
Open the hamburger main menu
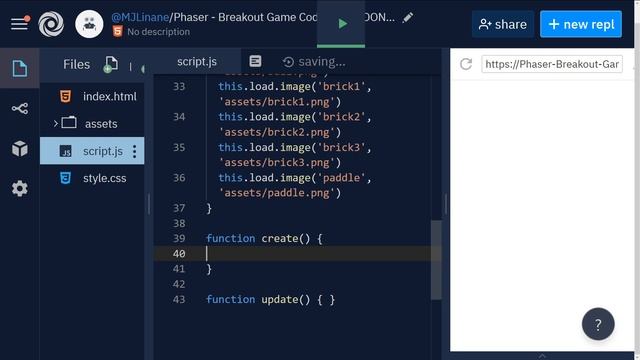click(19, 24)
